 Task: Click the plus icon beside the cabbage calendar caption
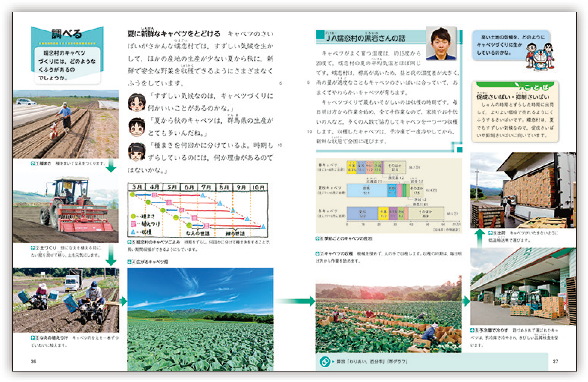click(129, 242)
